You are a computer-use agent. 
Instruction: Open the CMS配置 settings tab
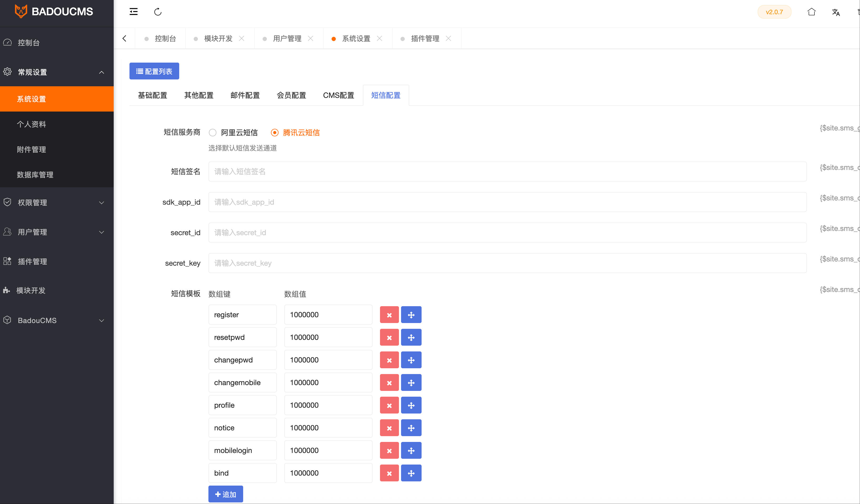pyautogui.click(x=338, y=95)
